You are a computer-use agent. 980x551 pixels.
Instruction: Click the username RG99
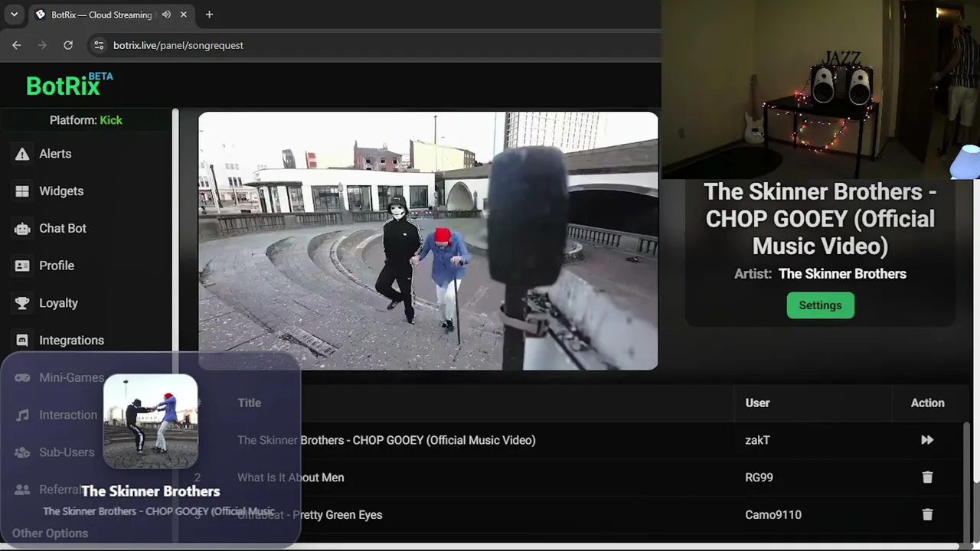[759, 478]
